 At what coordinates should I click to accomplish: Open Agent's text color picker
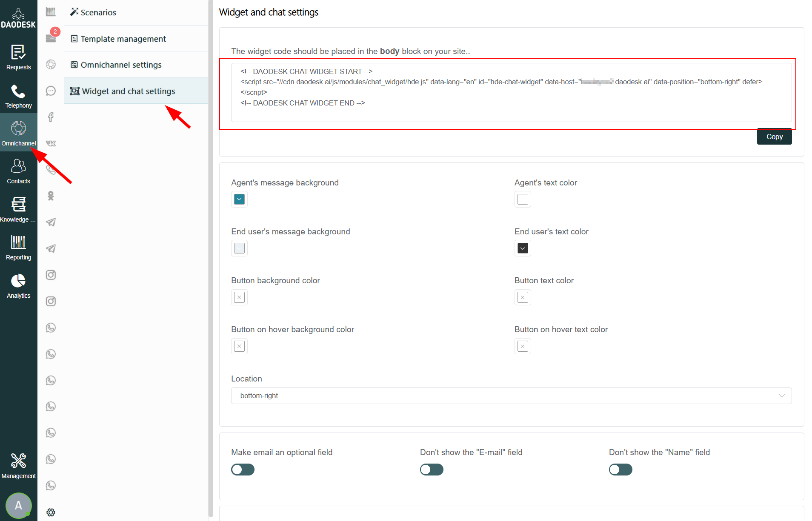tap(523, 199)
